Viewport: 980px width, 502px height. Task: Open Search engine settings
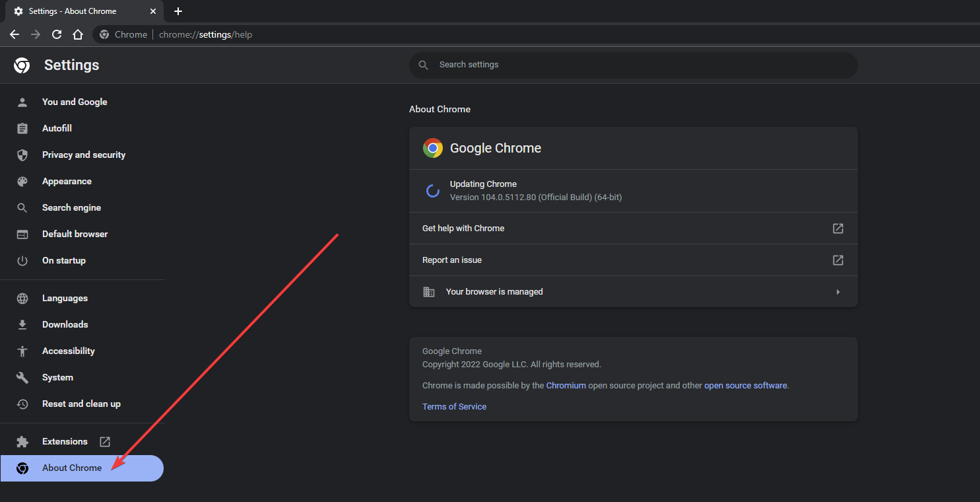(71, 207)
